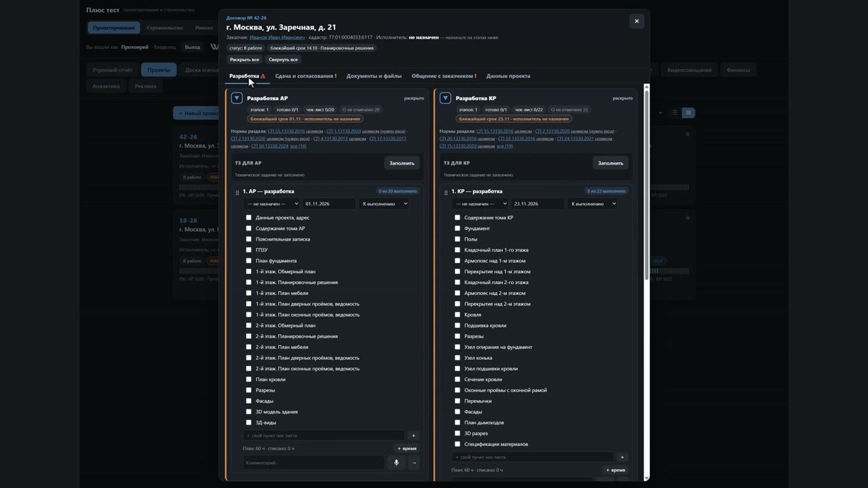Screen dimensions: 868x488
Task: Open the Документы и файлы tab
Action: coord(374,76)
